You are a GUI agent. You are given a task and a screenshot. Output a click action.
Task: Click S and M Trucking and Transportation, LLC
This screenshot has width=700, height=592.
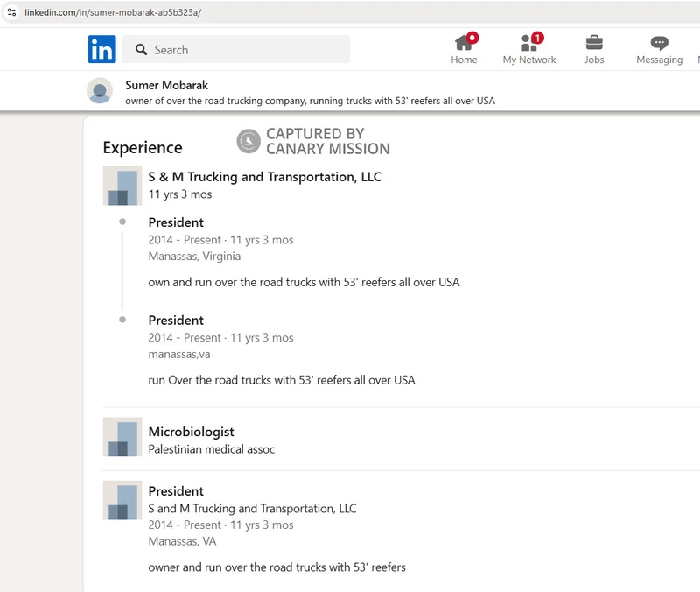[252, 509]
